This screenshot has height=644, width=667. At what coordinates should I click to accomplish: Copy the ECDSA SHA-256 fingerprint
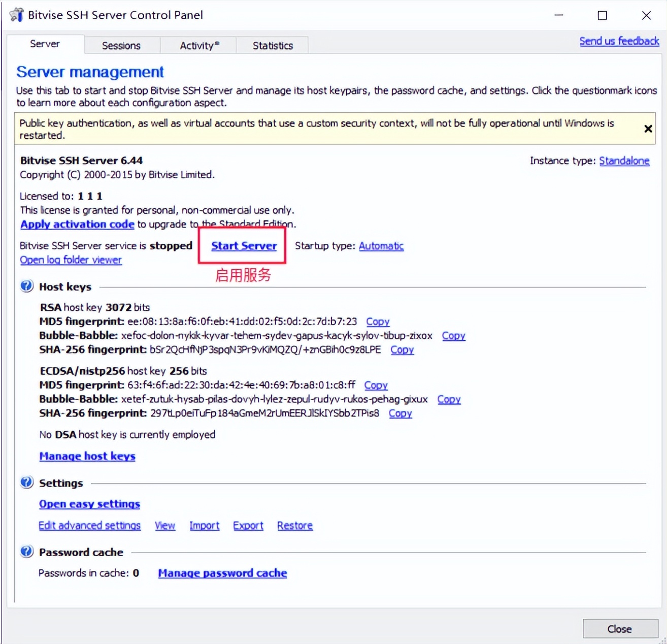click(400, 413)
